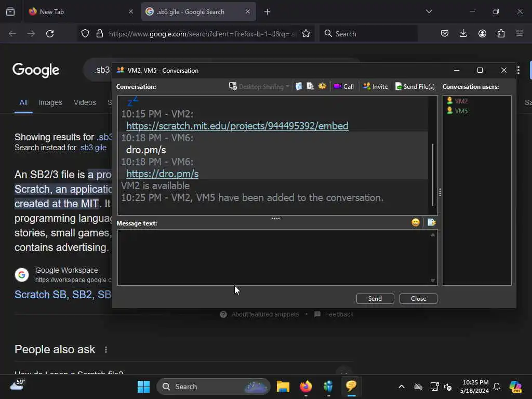Click the horizontal splitter dots above Message text
Screen dimensions: 532x399
276,218
